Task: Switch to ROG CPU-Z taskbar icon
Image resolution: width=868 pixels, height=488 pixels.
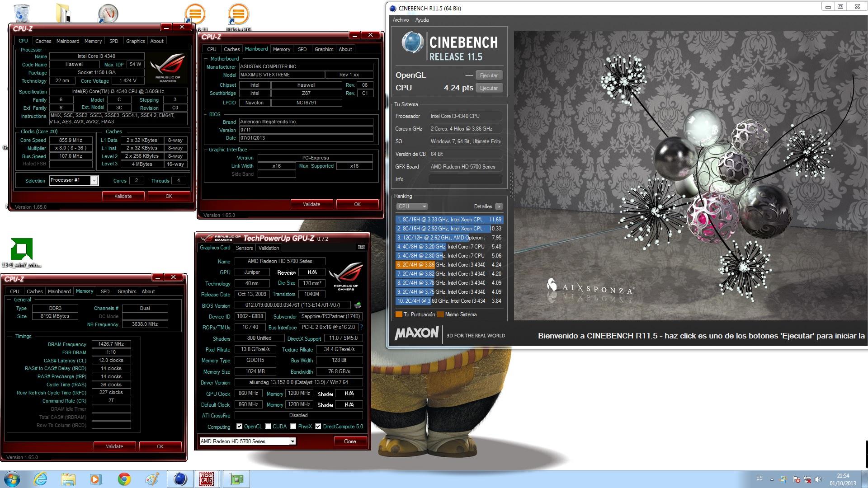Action: point(207,479)
